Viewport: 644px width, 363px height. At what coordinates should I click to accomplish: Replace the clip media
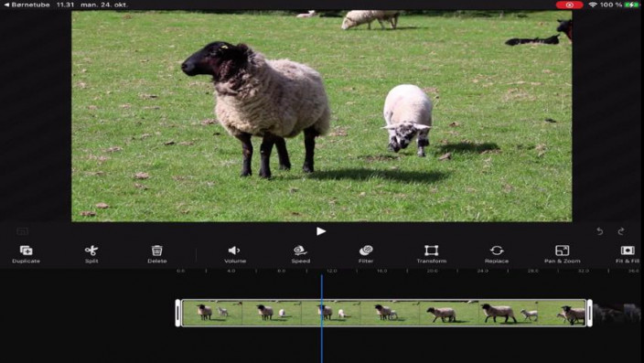click(x=497, y=254)
